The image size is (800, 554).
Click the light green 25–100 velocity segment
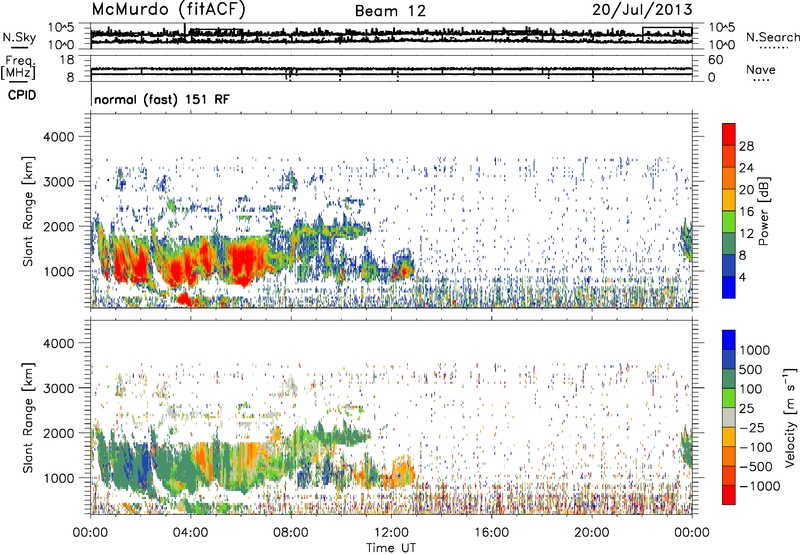pos(729,397)
